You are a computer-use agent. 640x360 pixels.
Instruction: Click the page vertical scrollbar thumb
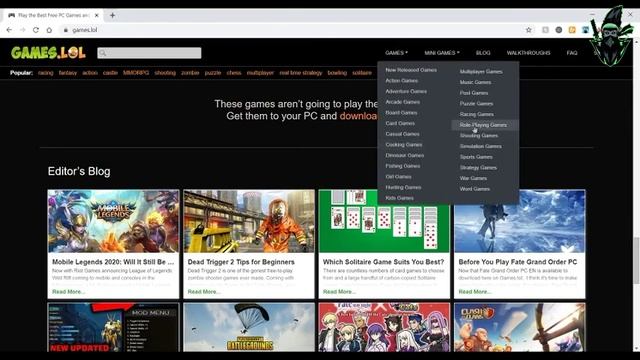click(x=636, y=260)
